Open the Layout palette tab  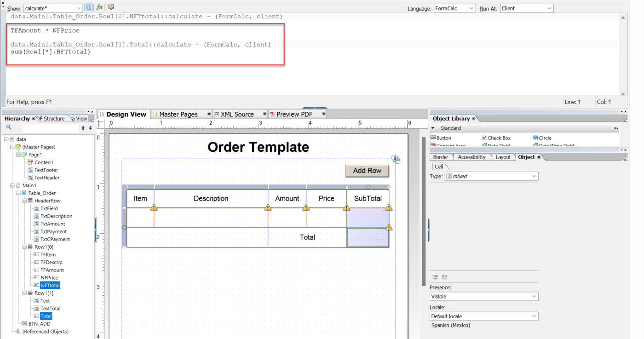(x=503, y=157)
